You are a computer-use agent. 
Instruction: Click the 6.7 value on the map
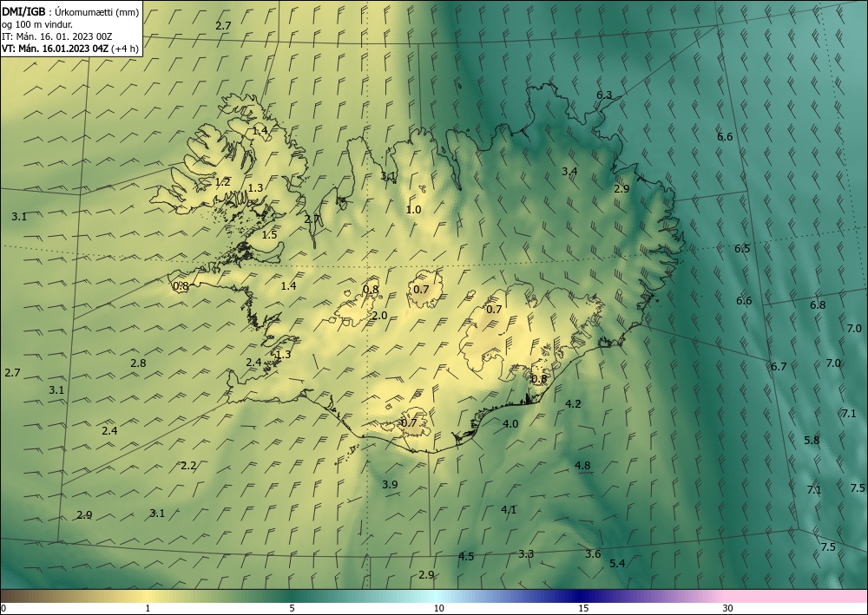779,367
